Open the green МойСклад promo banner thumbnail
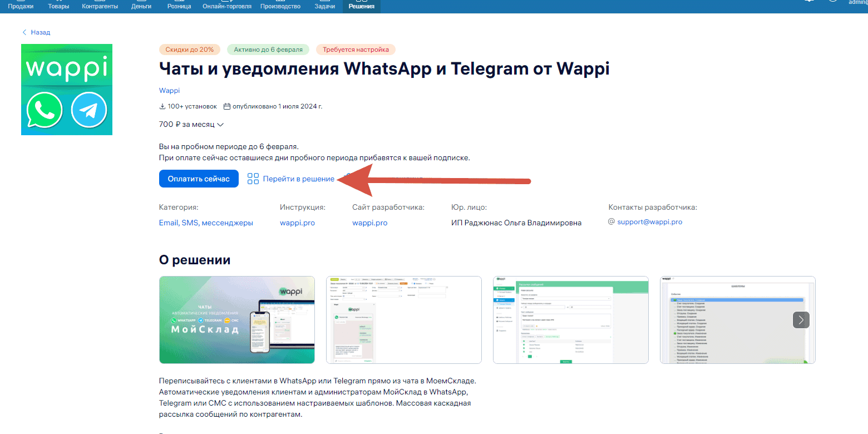Image resolution: width=868 pixels, height=434 pixels. [x=236, y=320]
